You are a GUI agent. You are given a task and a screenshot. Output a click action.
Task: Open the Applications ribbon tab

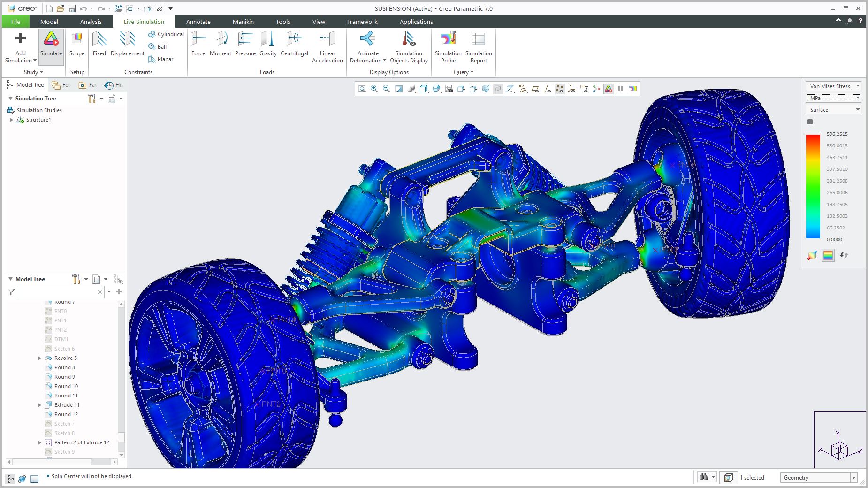point(416,22)
